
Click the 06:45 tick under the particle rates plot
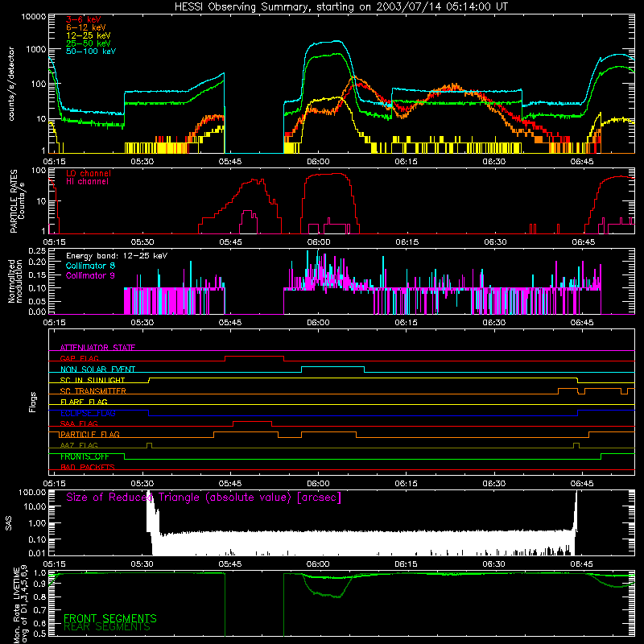(x=583, y=242)
